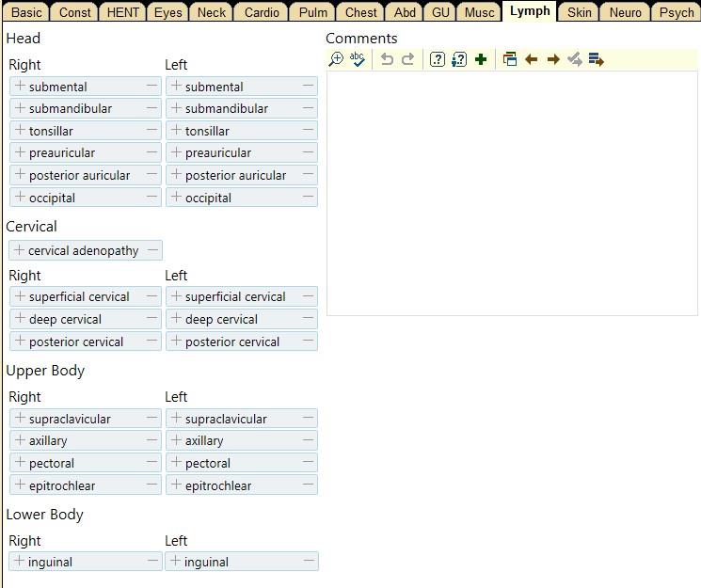Click the brown right arrow icon
The image size is (701, 588).
552,59
